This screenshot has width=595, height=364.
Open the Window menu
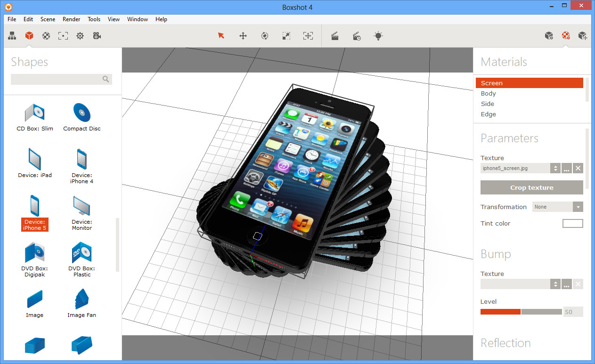[138, 19]
